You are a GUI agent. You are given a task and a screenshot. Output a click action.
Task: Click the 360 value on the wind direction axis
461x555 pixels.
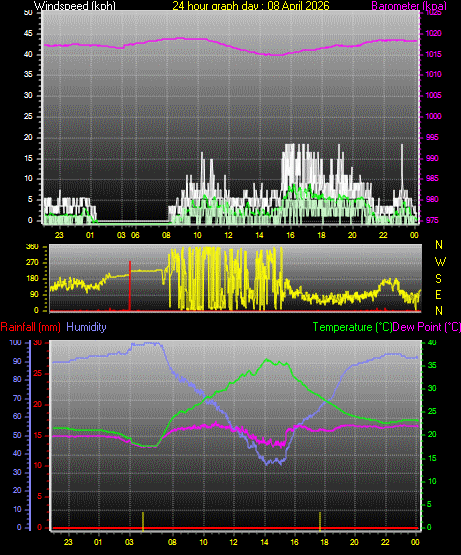click(33, 247)
